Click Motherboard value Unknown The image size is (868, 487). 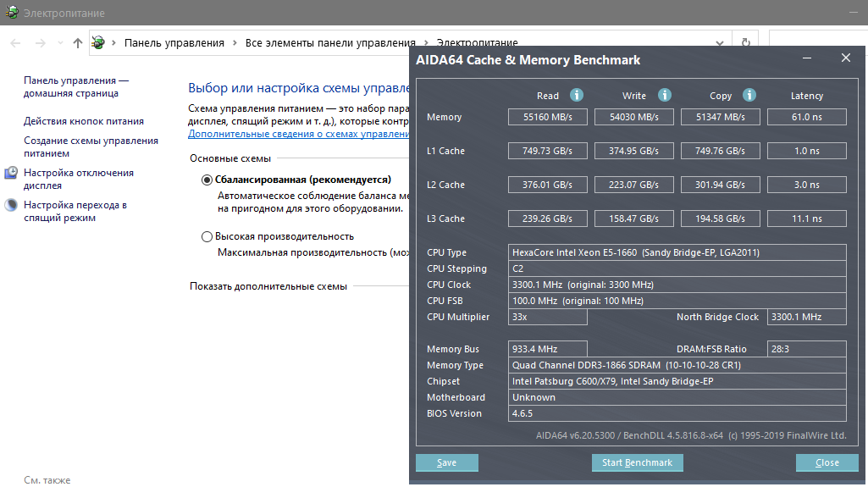click(677, 396)
